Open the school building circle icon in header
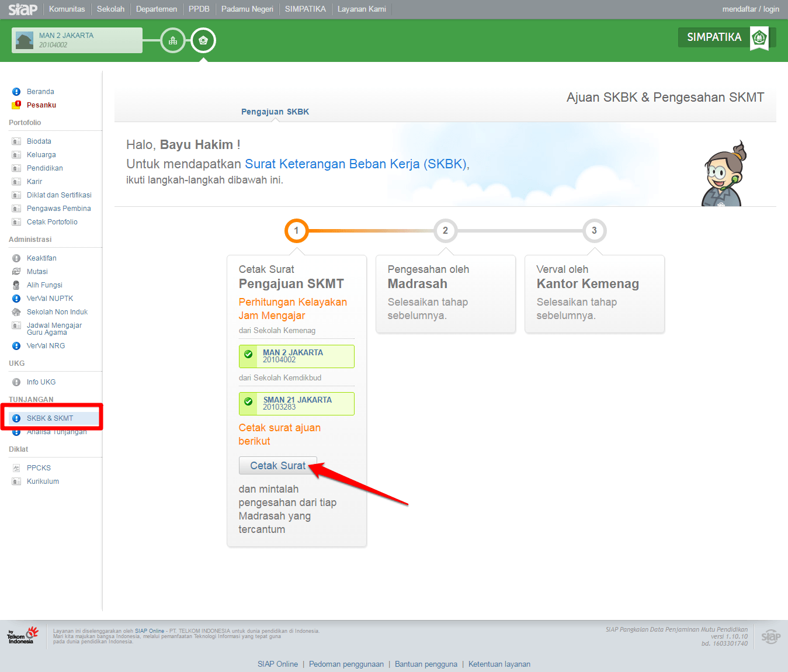 (173, 40)
